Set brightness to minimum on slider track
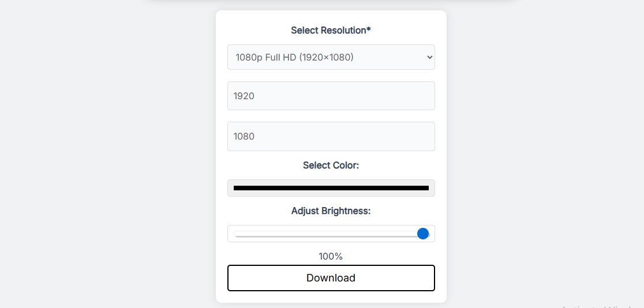Viewport: 644px width, 308px height. pos(235,234)
